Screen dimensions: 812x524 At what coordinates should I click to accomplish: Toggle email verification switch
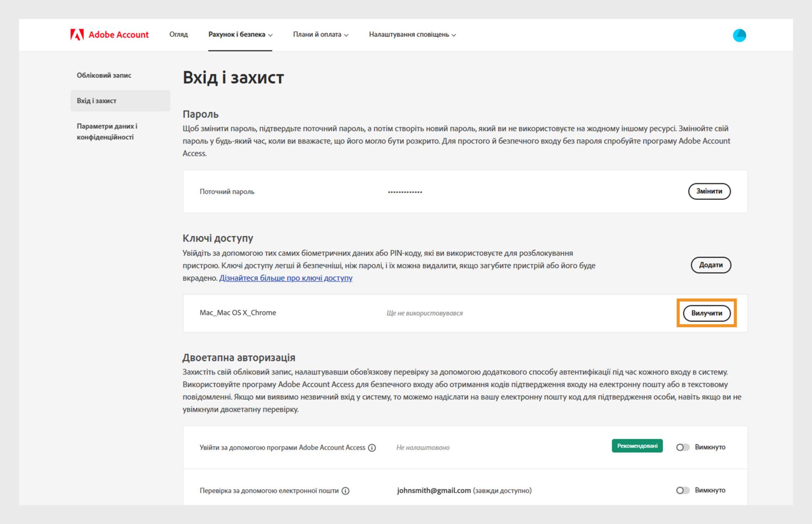click(682, 490)
